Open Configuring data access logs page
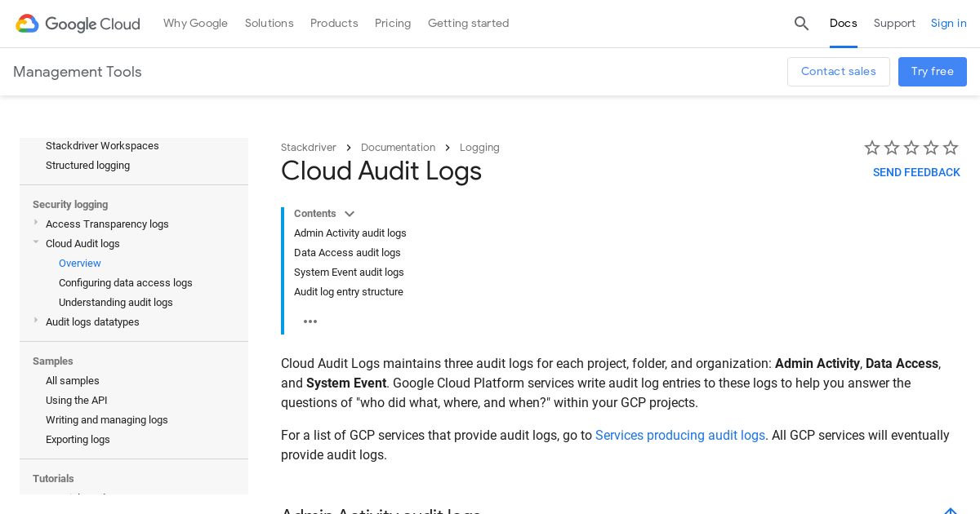Viewport: 980px width, 514px height. point(126,283)
